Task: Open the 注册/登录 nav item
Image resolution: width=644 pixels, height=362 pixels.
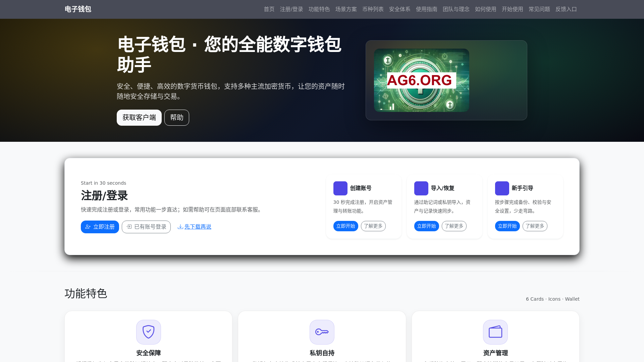Action: [291, 9]
